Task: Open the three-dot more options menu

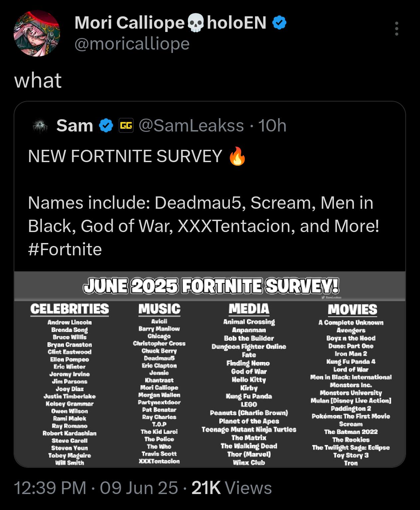Action: tap(396, 29)
